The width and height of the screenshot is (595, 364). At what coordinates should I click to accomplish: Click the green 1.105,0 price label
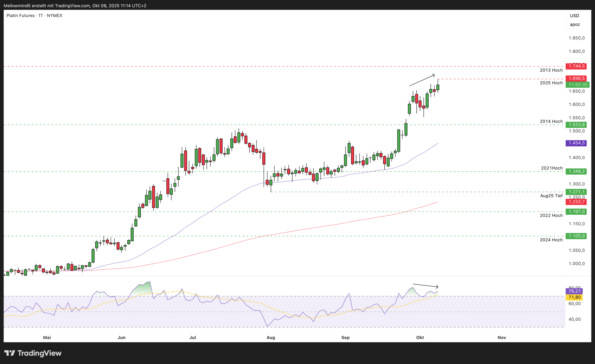[576, 236]
